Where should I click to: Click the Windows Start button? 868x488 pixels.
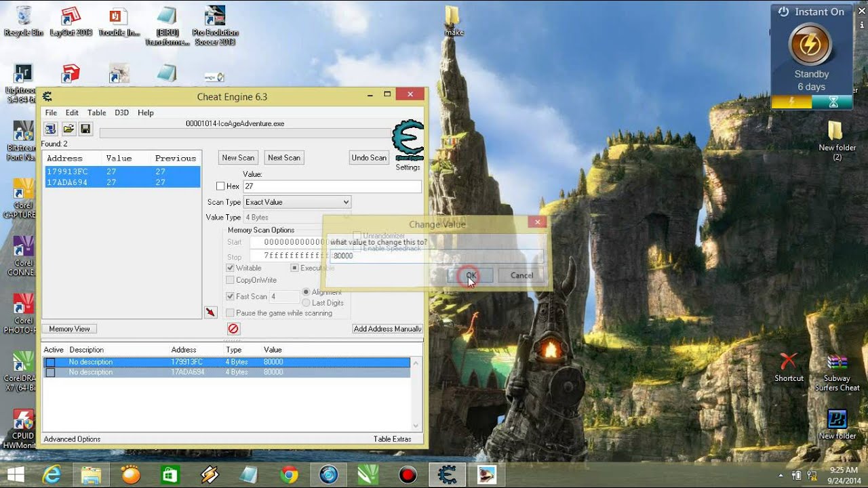[x=16, y=474]
